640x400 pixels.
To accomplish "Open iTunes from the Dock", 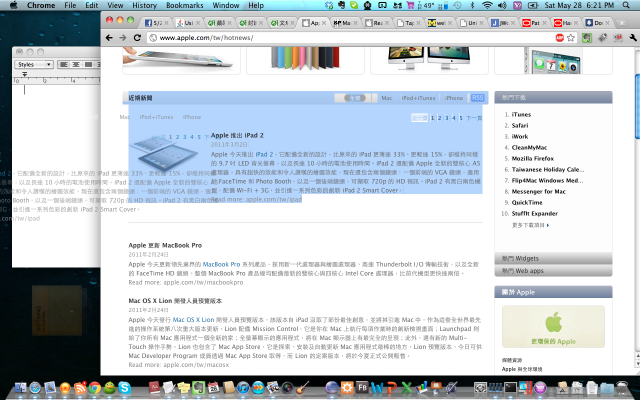I will coord(243,387).
